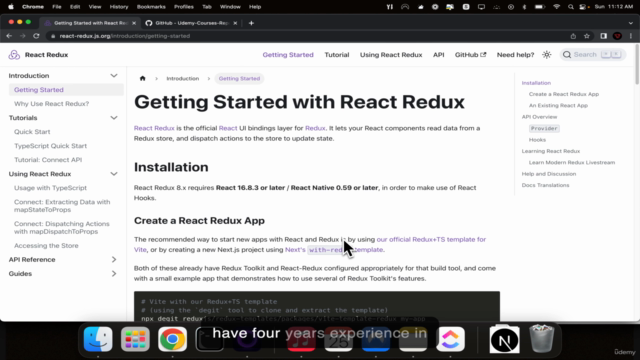Open the Trash in the dock
Image resolution: width=640 pixels, height=360 pixels.
click(542, 338)
